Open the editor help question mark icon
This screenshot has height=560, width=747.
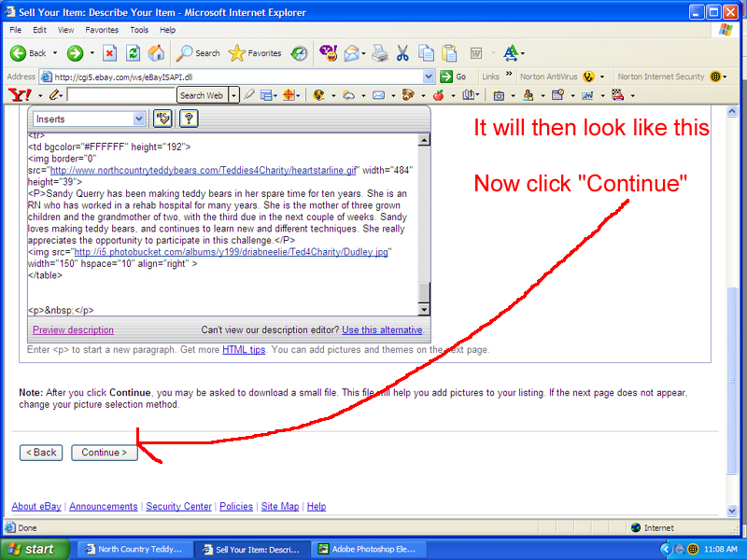tap(188, 119)
